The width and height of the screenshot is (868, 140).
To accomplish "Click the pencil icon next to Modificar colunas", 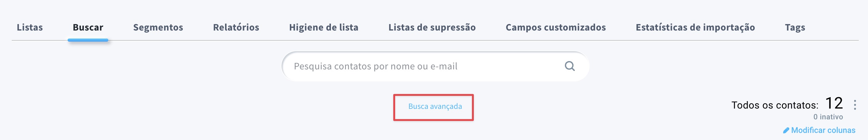I will [x=786, y=130].
